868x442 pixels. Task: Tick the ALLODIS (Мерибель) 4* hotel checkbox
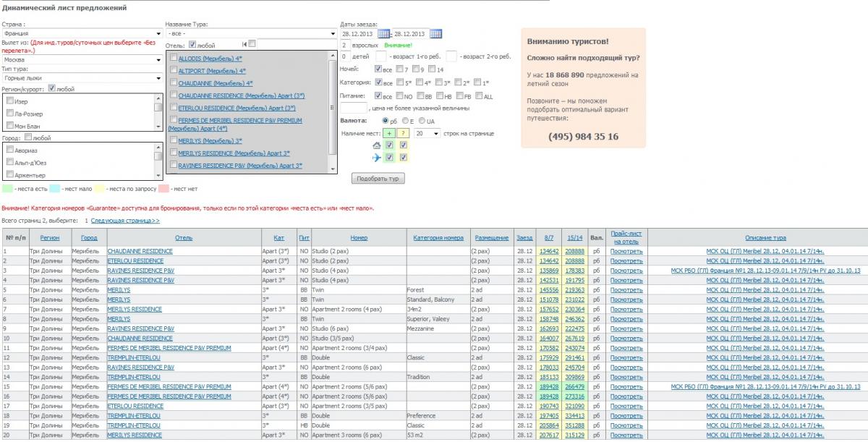(x=174, y=58)
